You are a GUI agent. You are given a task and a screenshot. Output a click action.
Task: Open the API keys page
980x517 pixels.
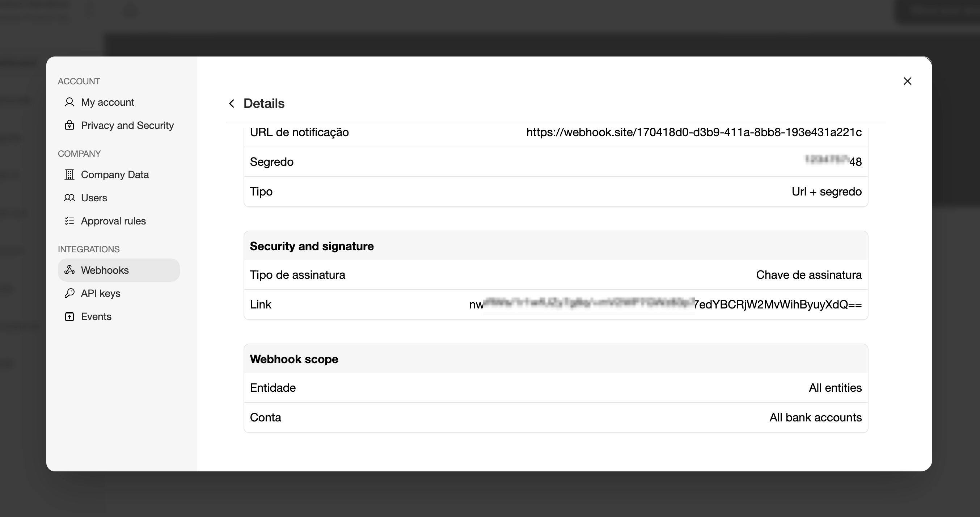tap(119, 293)
